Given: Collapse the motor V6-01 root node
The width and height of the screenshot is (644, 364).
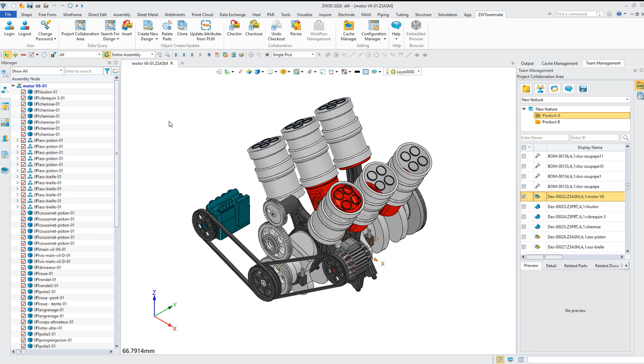Looking at the screenshot, I should click(x=13, y=86).
